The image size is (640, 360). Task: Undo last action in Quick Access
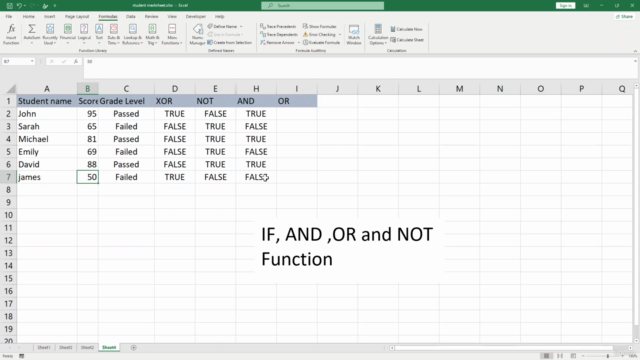point(19,6)
